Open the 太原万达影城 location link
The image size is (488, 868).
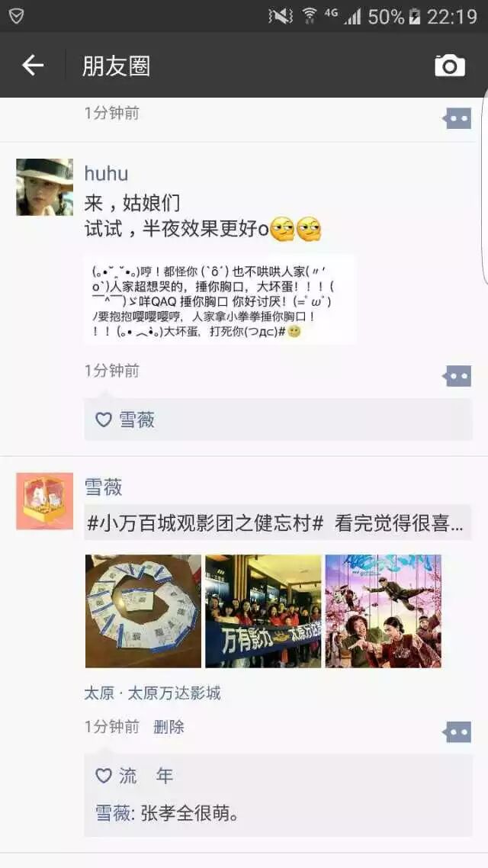tap(152, 693)
